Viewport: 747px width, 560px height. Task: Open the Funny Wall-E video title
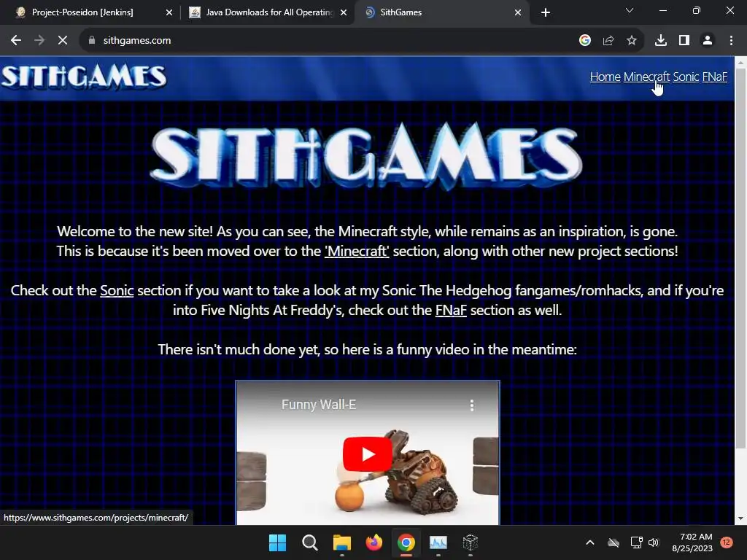tap(319, 404)
